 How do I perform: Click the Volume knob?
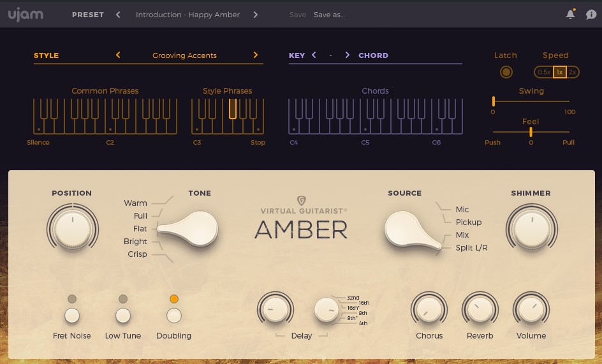531,310
